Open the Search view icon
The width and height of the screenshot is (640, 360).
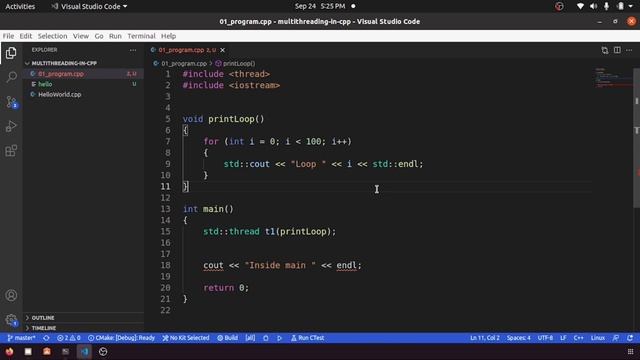pyautogui.click(x=11, y=77)
